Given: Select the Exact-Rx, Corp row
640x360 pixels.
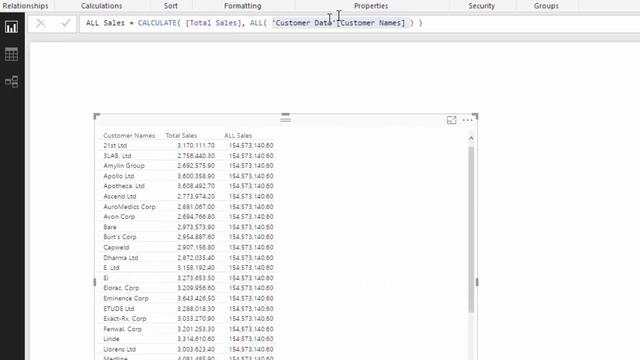Looking at the screenshot, I should (x=188, y=319).
